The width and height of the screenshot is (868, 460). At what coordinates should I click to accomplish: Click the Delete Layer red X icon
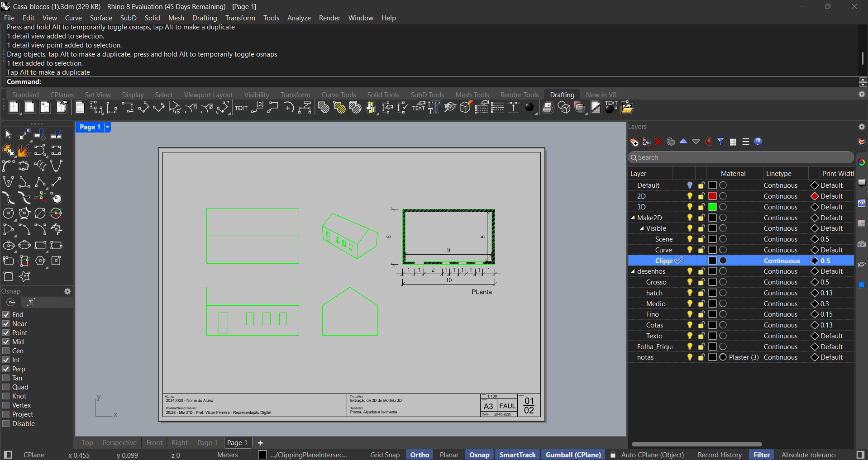658,142
